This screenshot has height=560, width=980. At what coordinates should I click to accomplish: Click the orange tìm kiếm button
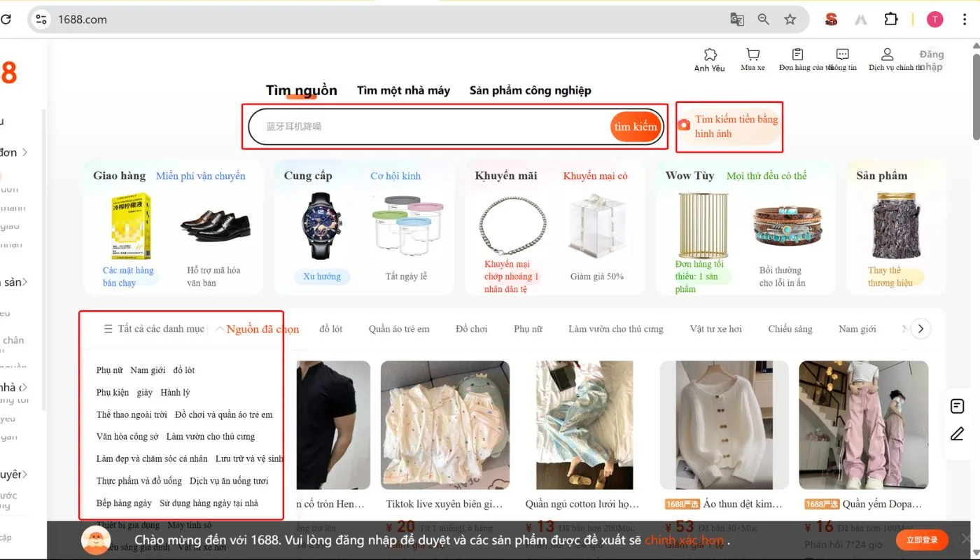[636, 127]
